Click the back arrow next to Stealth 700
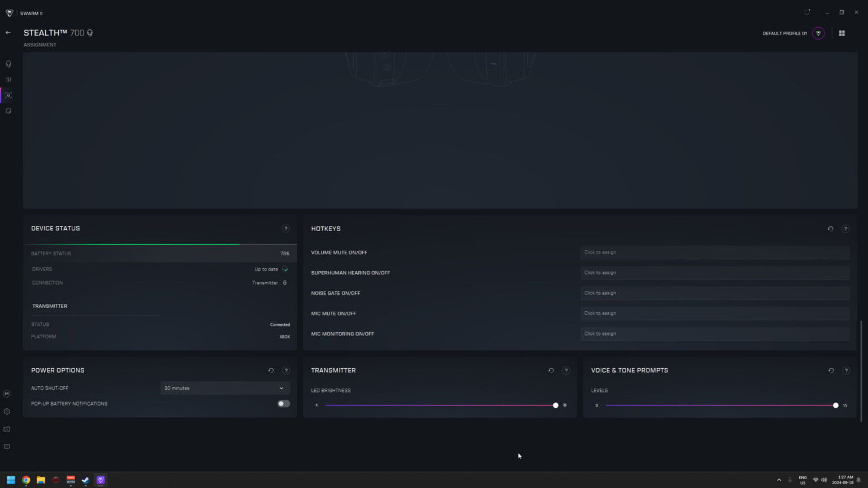The image size is (868, 488). point(8,33)
